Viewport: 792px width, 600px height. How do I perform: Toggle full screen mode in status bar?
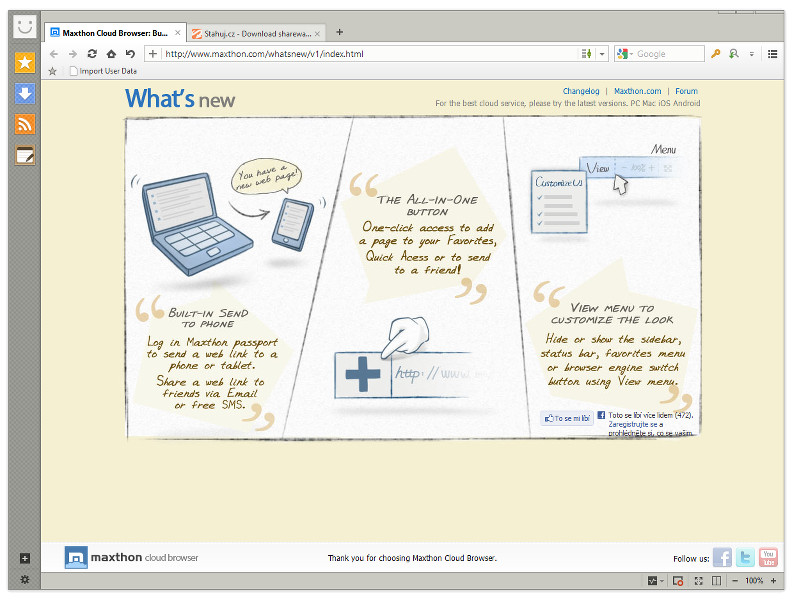pos(699,581)
